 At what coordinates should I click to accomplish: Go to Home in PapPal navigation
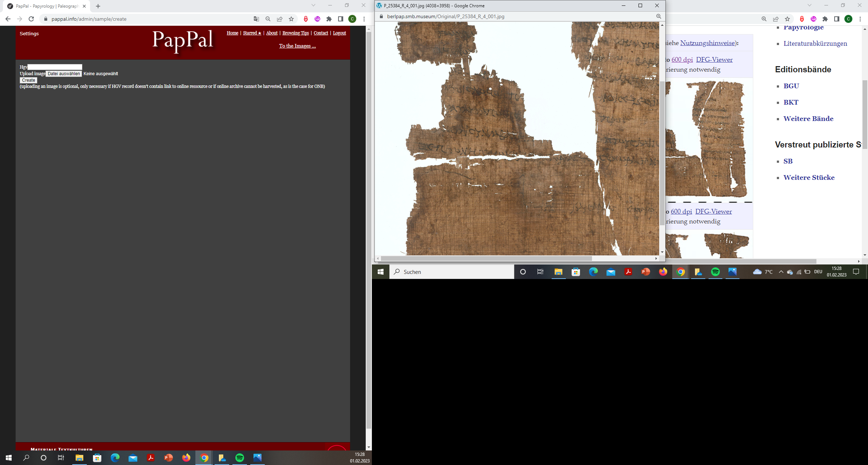coord(232,33)
